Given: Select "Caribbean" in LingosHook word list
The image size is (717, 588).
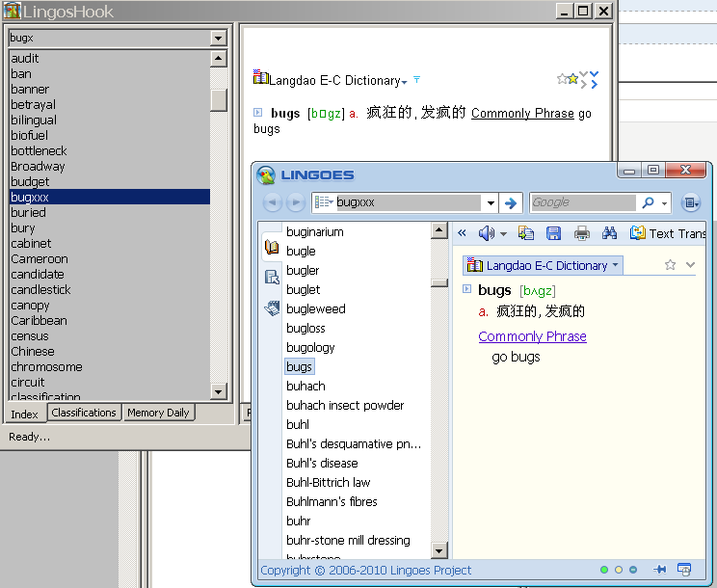Looking at the screenshot, I should coord(110,321).
